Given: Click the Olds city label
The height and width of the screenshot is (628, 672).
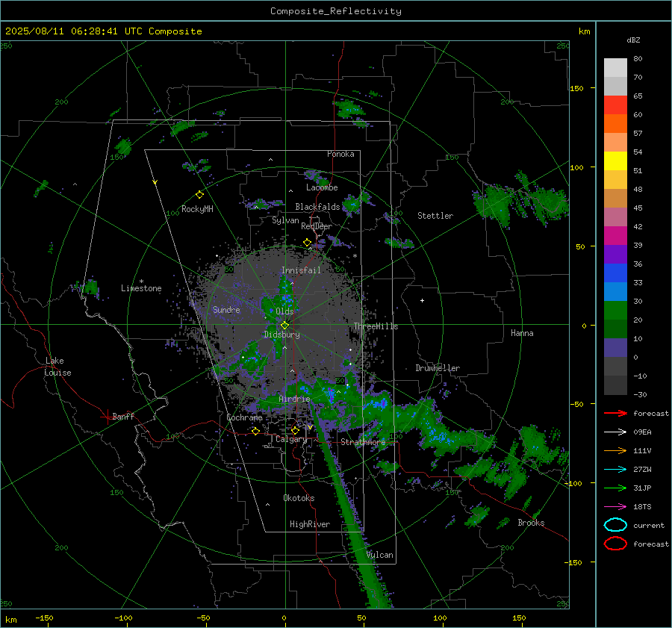Looking at the screenshot, I should pyautogui.click(x=284, y=311).
